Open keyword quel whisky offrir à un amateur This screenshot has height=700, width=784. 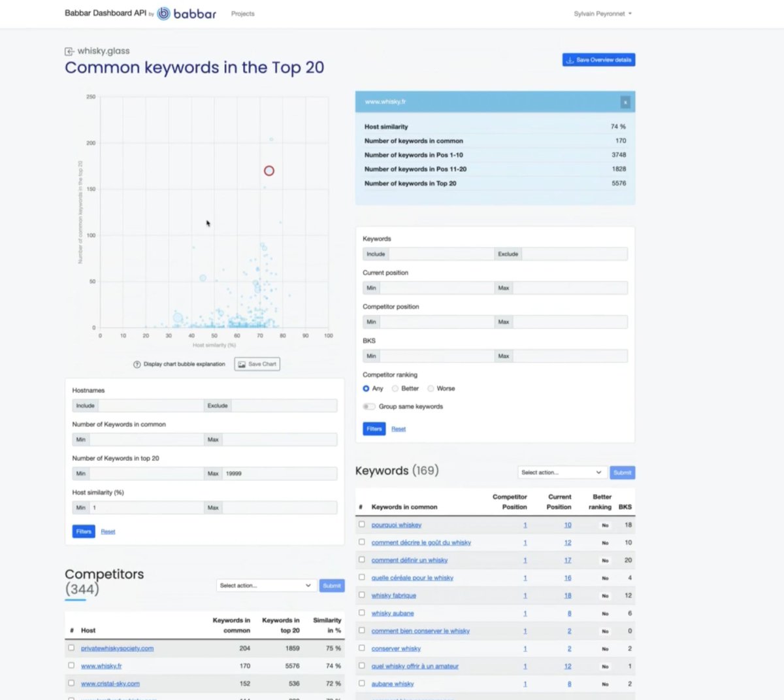[415, 666]
